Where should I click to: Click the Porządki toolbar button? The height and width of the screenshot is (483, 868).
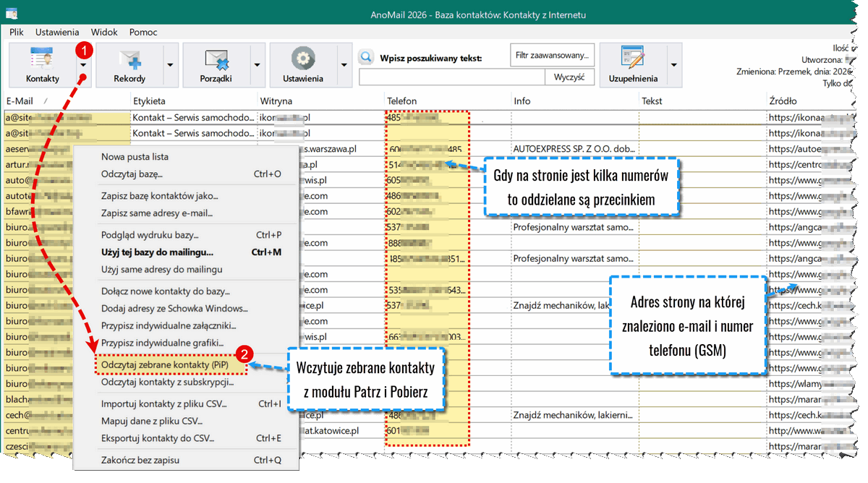click(x=216, y=64)
